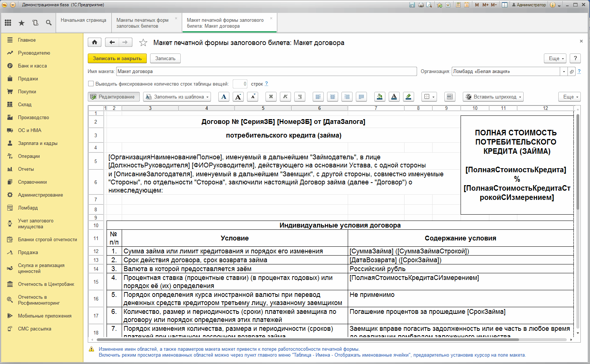The width and height of the screenshot is (590, 364).
Task: Align cell text to center
Action: point(333,97)
